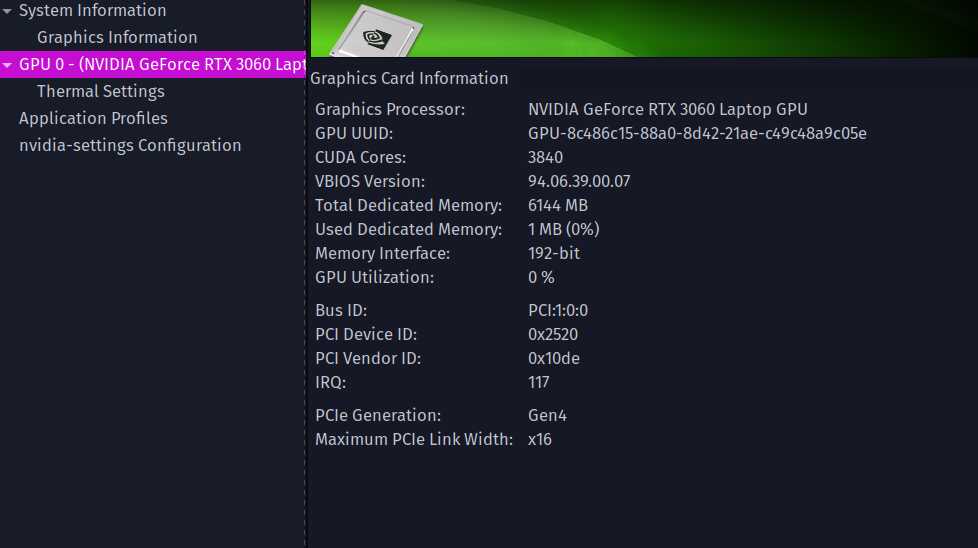
Task: Select System Information in sidebar
Action: [x=92, y=11]
